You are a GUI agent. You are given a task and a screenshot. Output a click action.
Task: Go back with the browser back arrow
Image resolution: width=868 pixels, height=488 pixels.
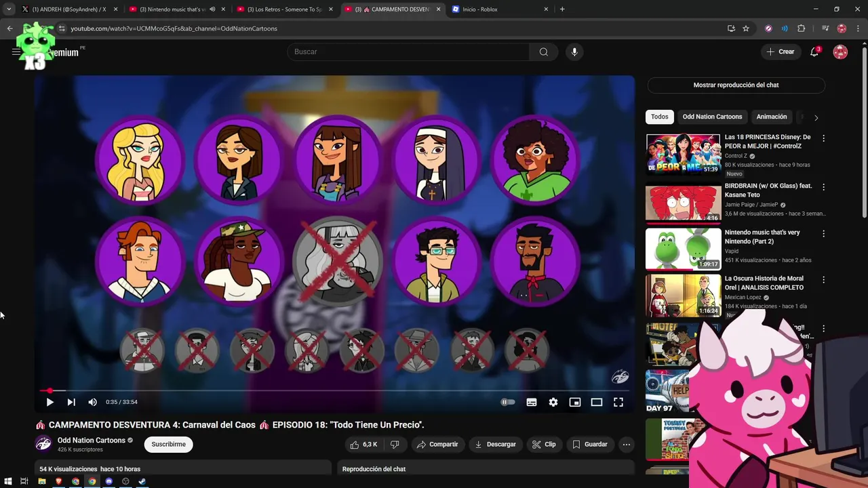[x=9, y=28]
